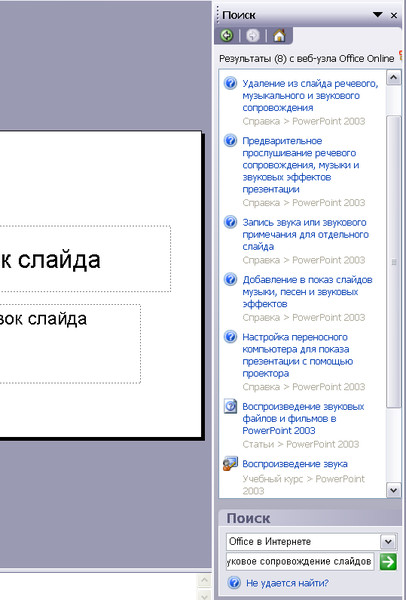The height and width of the screenshot is (600, 406).
Task: Click the Back arrow in search pane
Action: [227, 36]
